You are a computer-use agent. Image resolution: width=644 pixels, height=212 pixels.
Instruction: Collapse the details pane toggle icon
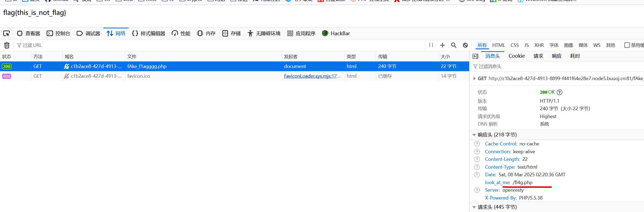pos(475,56)
